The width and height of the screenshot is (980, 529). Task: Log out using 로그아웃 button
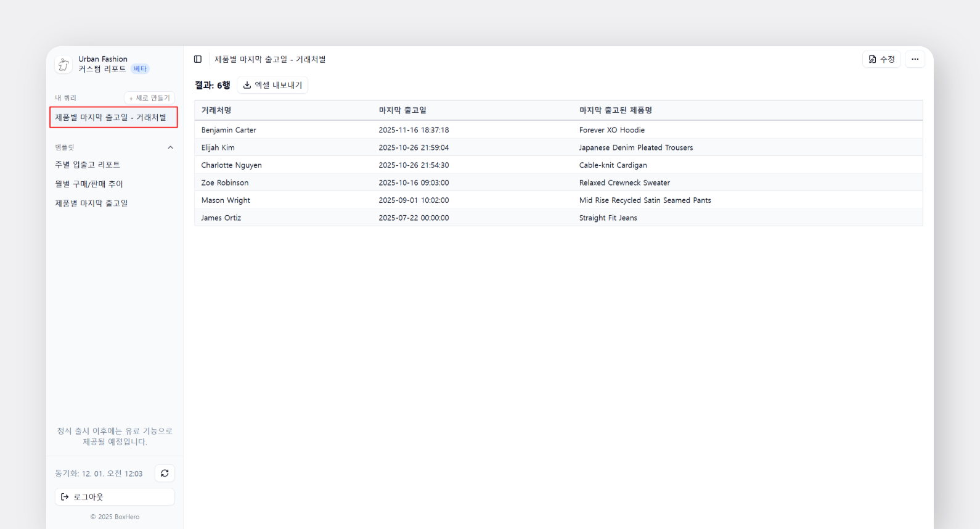[115, 497]
